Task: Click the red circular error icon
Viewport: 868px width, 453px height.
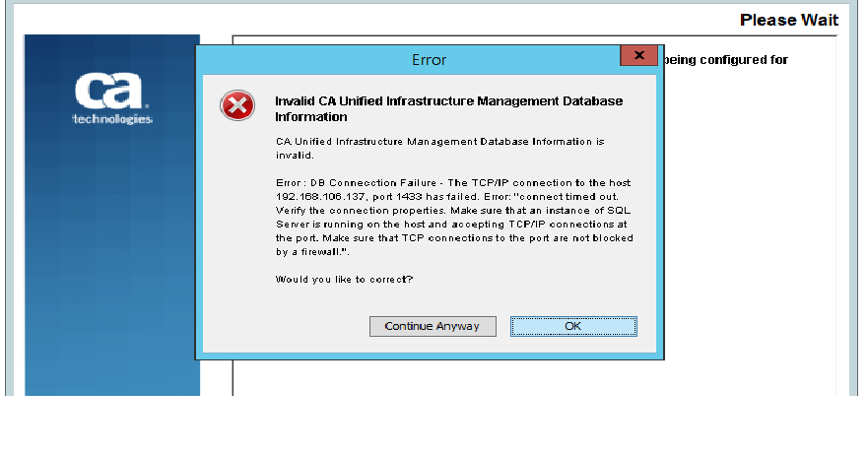Action: [237, 105]
